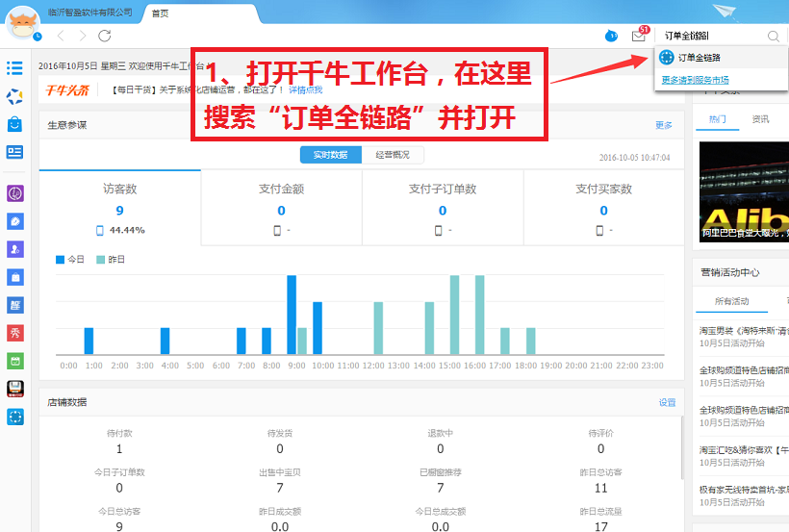Open the blue shopping bag smiley icon
789x532 pixels.
14,124
